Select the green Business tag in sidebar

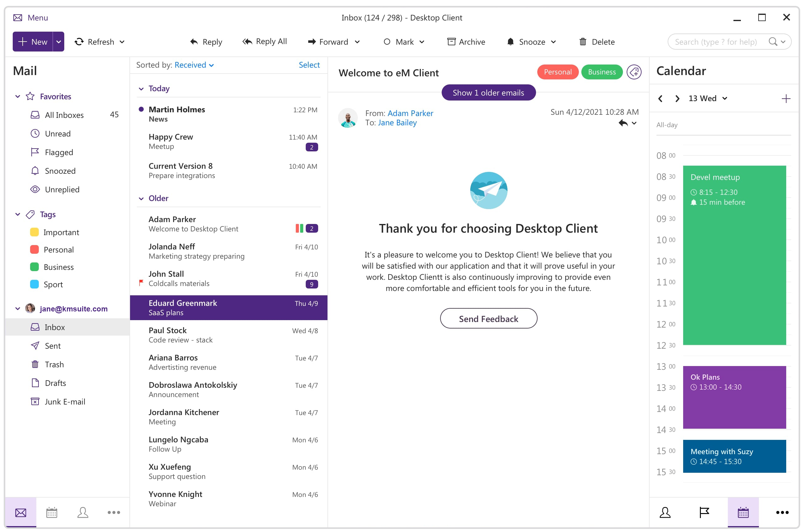pyautogui.click(x=52, y=267)
